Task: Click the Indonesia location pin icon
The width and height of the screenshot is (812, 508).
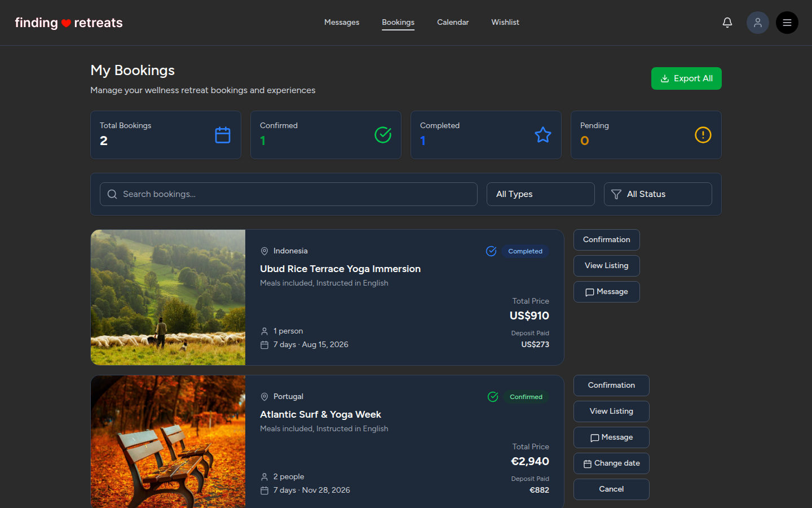Action: [264, 251]
